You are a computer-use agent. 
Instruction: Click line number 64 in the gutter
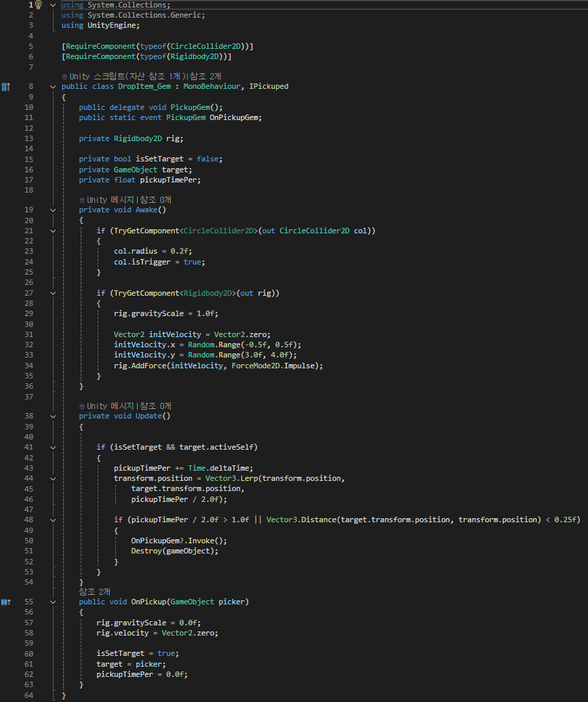click(28, 695)
